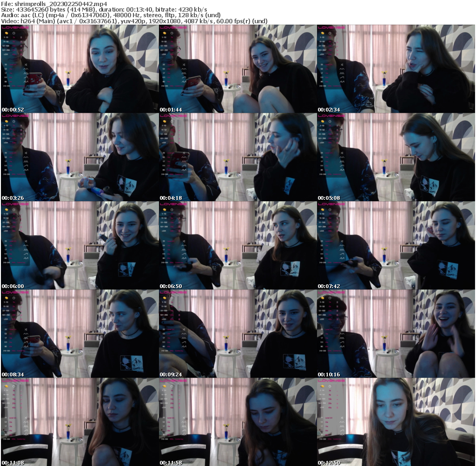Click the Lovense logo in the first thumbnail

click(15, 27)
